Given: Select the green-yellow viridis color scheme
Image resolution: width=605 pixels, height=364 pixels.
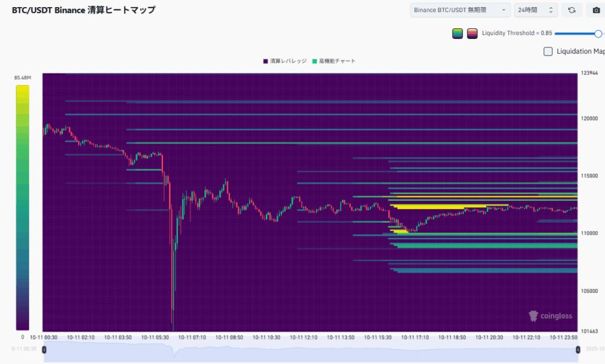Looking at the screenshot, I should click(457, 34).
